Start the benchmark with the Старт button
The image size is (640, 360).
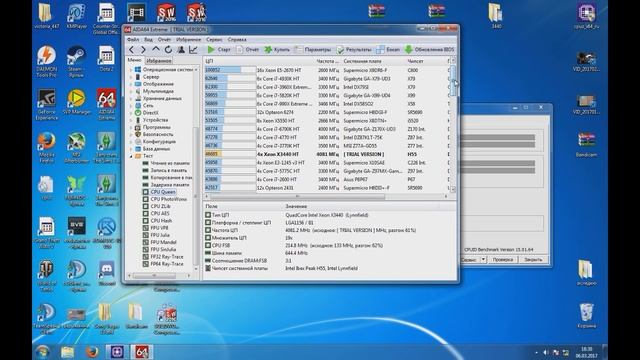(219, 50)
